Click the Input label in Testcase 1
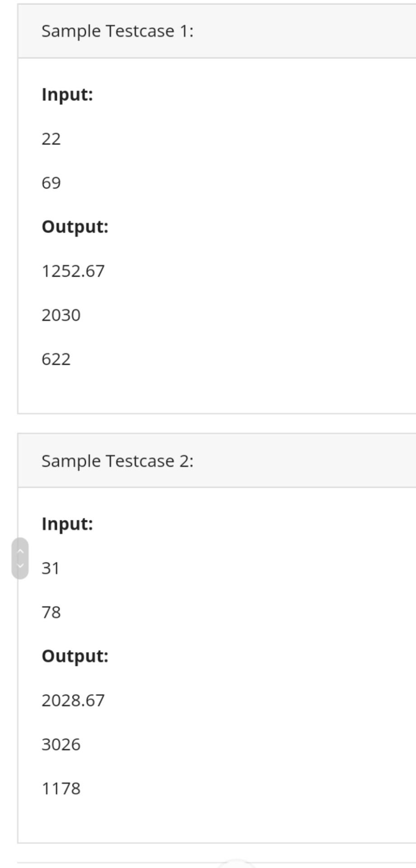416x868 pixels. [x=67, y=94]
